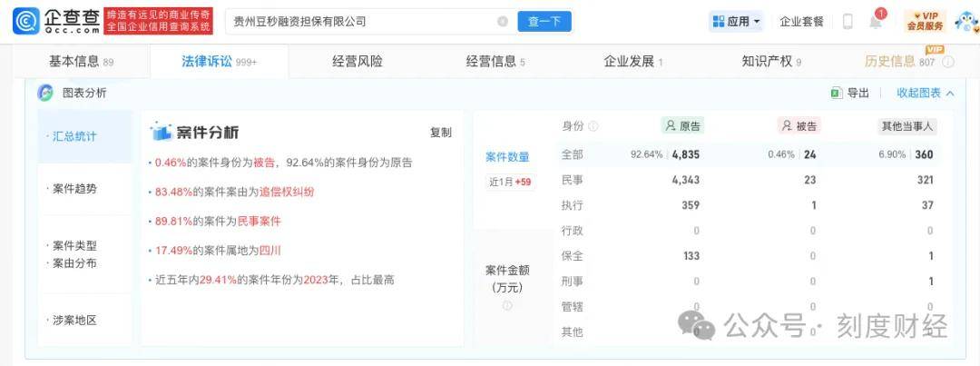980x366 pixels.
Task: Click the 全部 row label
Action: 573,154
